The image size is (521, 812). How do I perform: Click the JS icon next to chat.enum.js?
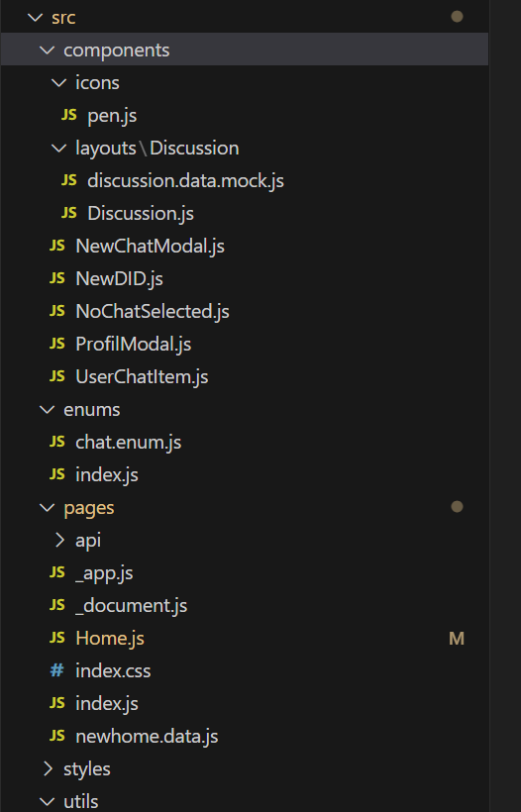pos(57,442)
